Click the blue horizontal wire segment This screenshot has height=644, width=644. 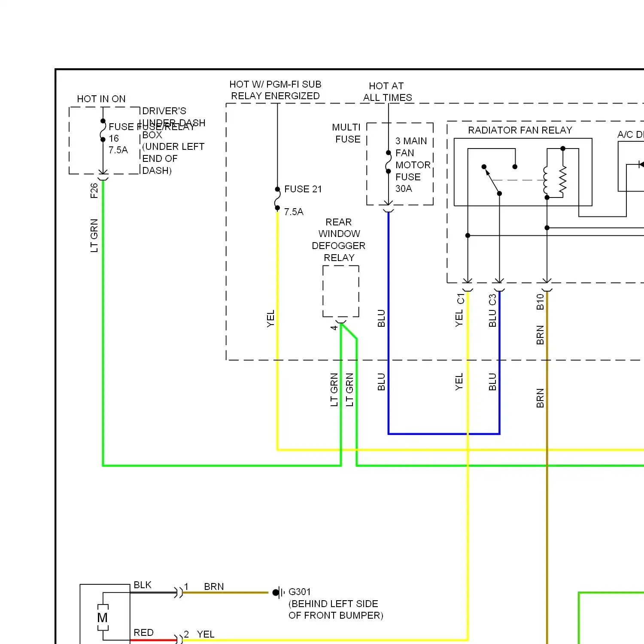(x=444, y=434)
